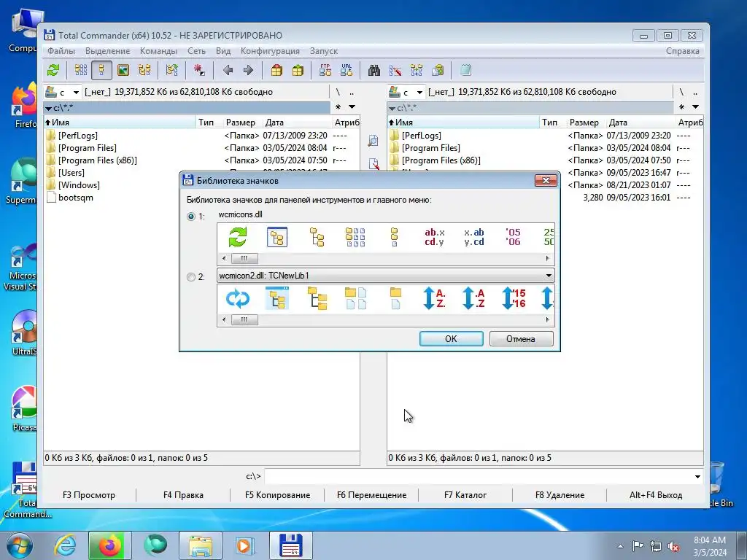Click the muted volume tray icon
The width and height of the screenshot is (747, 560).
tap(673, 546)
